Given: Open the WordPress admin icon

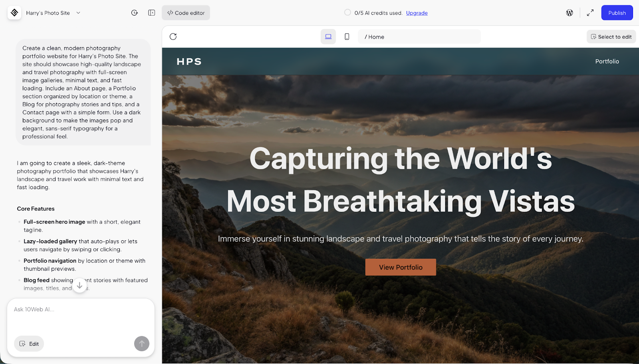Looking at the screenshot, I should click(570, 12).
